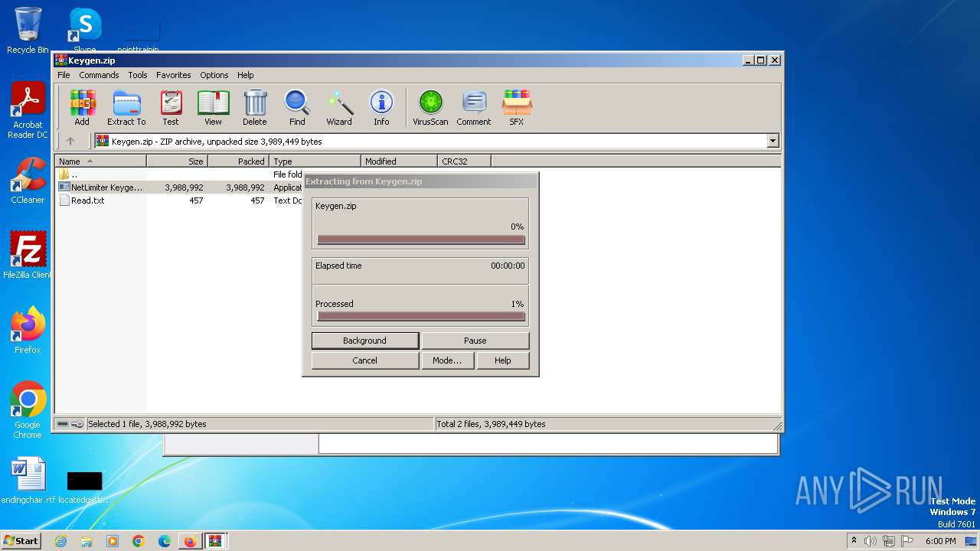The width and height of the screenshot is (980, 551).
Task: Click the VirusScan bug icon
Action: [x=430, y=107]
